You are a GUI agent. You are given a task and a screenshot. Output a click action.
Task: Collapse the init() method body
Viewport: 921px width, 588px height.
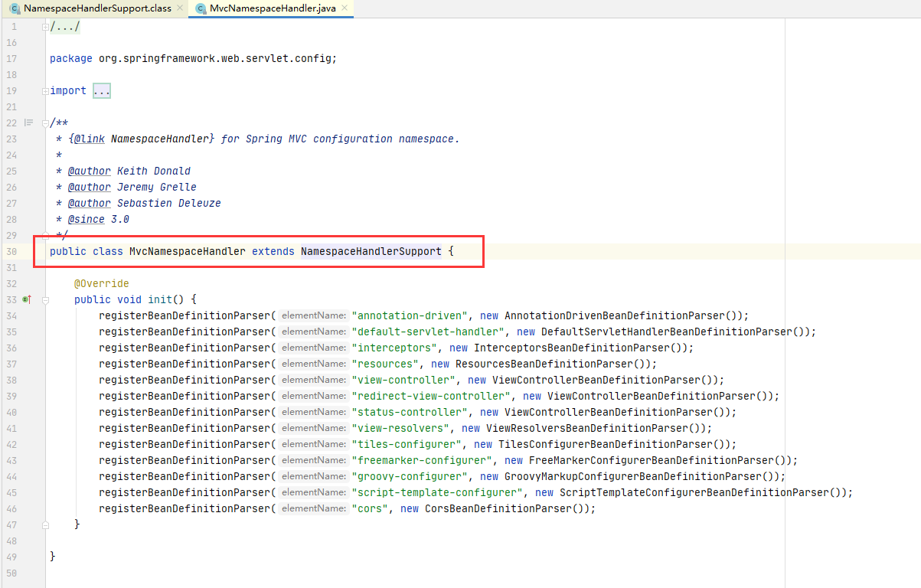[46, 300]
